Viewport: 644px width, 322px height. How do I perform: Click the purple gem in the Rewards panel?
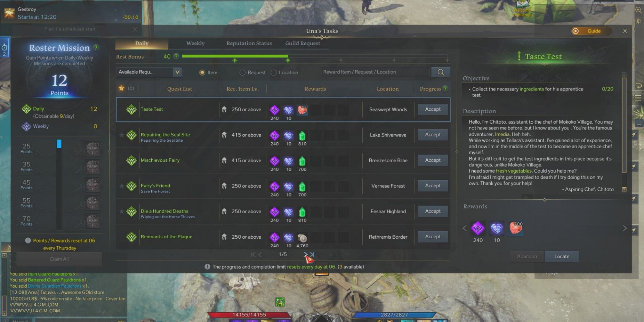pyautogui.click(x=478, y=228)
